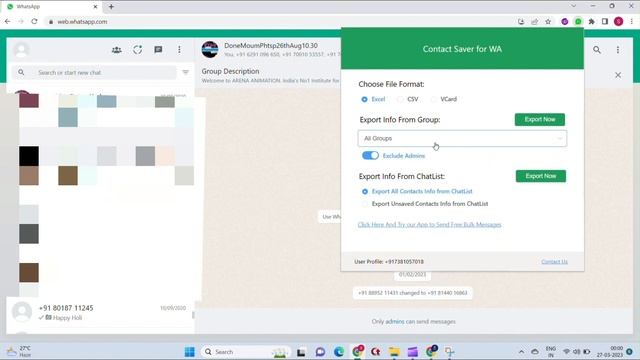The image size is (640, 360).
Task: Go back in the browser
Action: (8, 22)
